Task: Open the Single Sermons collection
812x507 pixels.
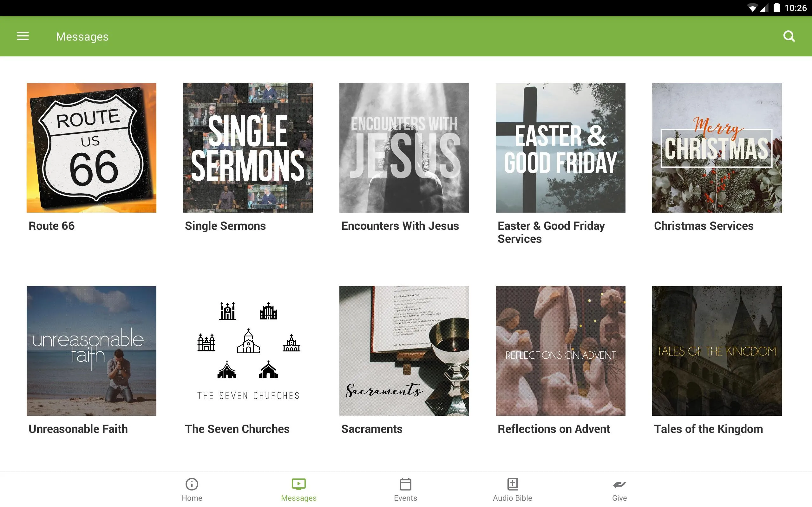Action: coord(248,148)
